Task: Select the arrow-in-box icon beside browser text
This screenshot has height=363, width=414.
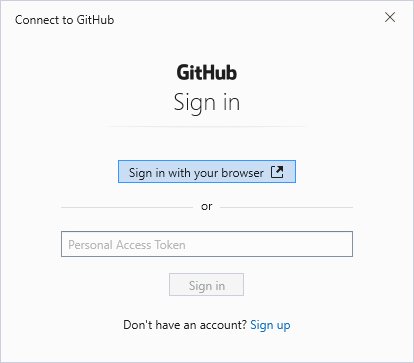Action: pyautogui.click(x=277, y=172)
